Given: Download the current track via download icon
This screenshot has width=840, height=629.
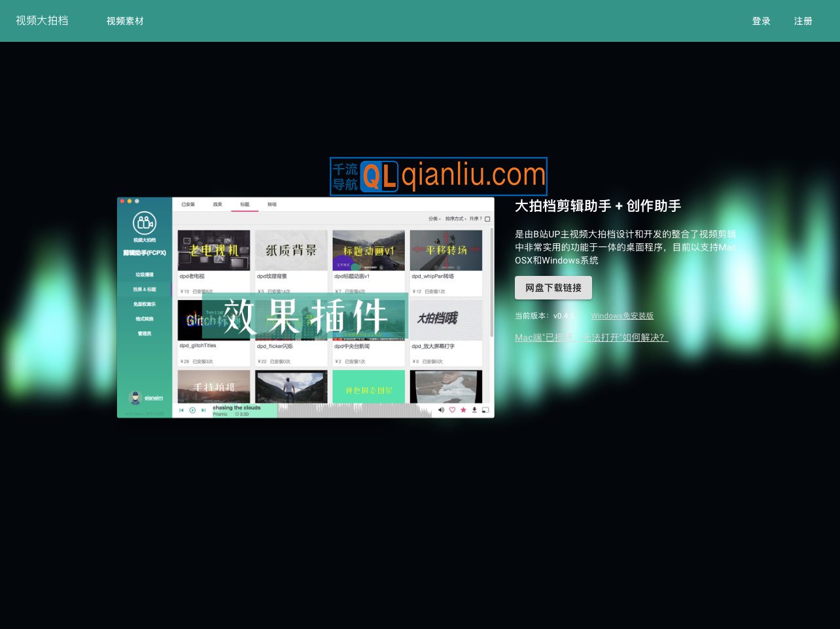Looking at the screenshot, I should click(x=474, y=410).
